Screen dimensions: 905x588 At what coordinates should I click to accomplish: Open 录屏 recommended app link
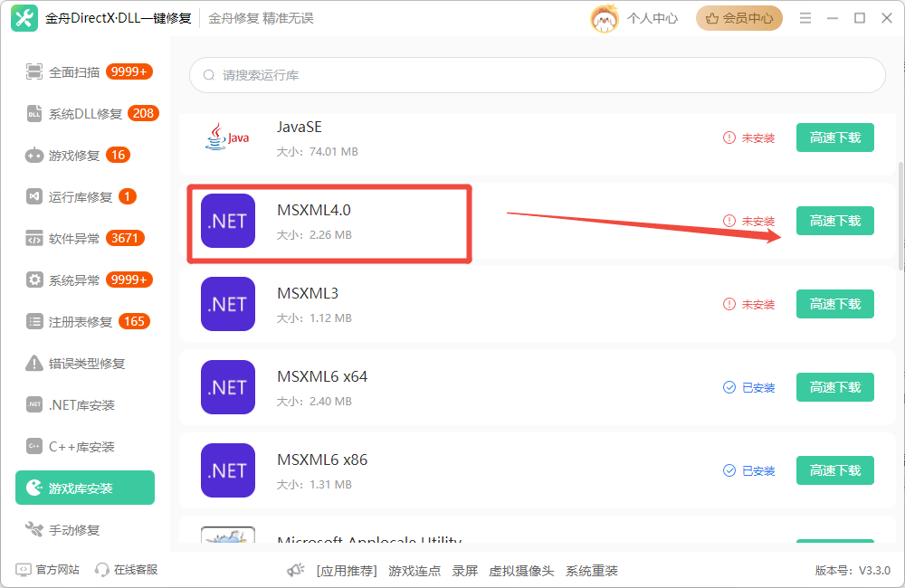pos(464,571)
